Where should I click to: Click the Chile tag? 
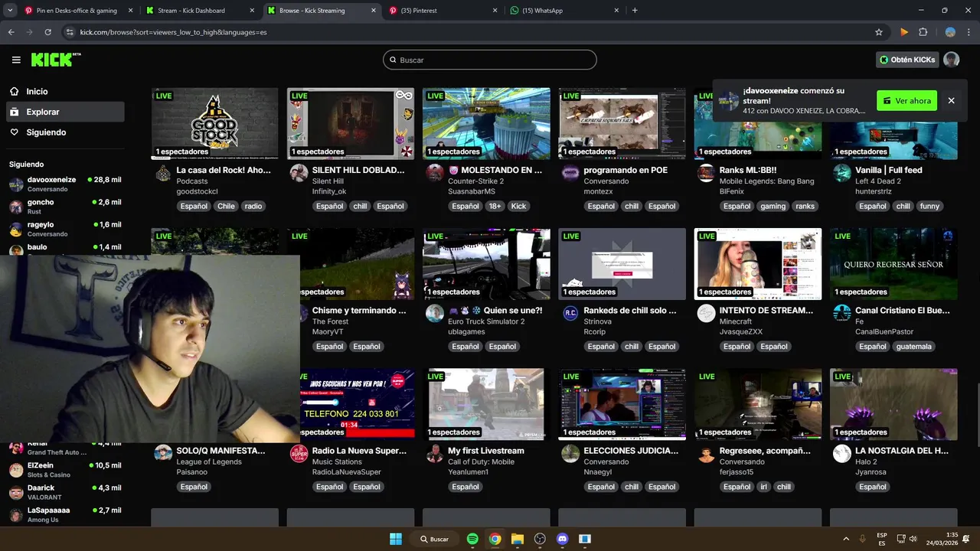226,206
